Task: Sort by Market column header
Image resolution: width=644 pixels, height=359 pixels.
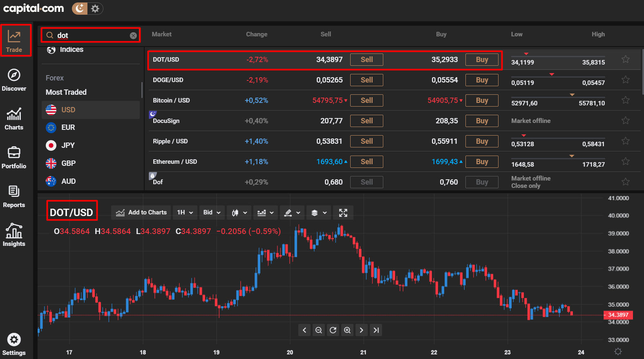Action: pyautogui.click(x=162, y=34)
